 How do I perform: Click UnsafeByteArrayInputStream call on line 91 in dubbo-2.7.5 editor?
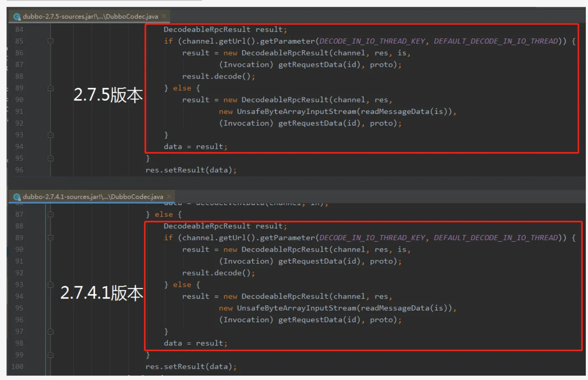[x=338, y=112]
